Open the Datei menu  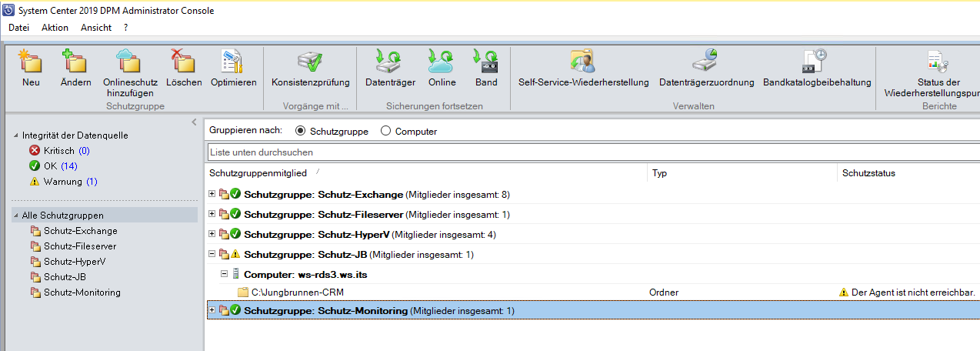click(x=18, y=28)
